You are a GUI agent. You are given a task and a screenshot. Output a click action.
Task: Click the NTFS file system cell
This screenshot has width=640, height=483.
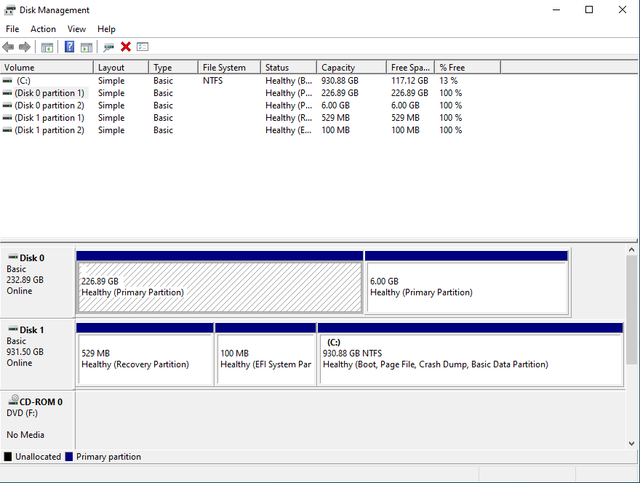tap(213, 80)
